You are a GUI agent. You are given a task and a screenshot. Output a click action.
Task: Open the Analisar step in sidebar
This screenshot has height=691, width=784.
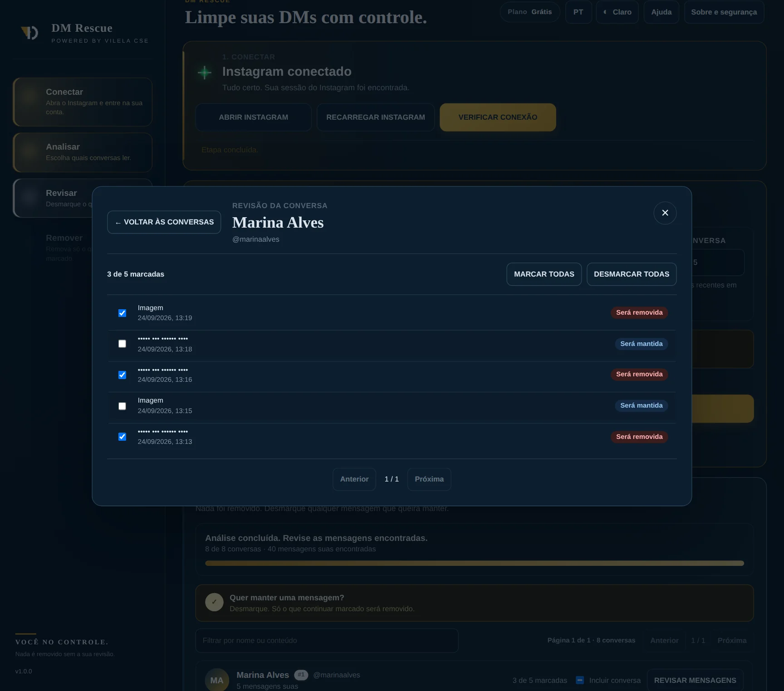coord(83,152)
